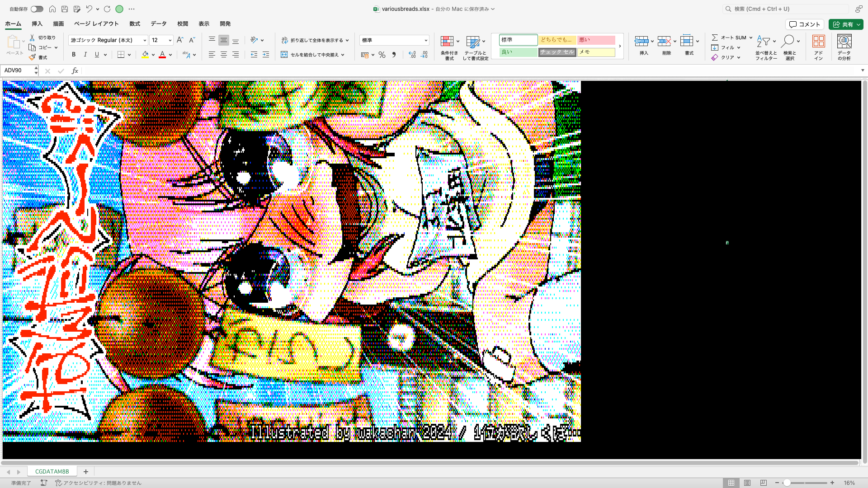Open 並べ替えとフィルター

click(766, 47)
